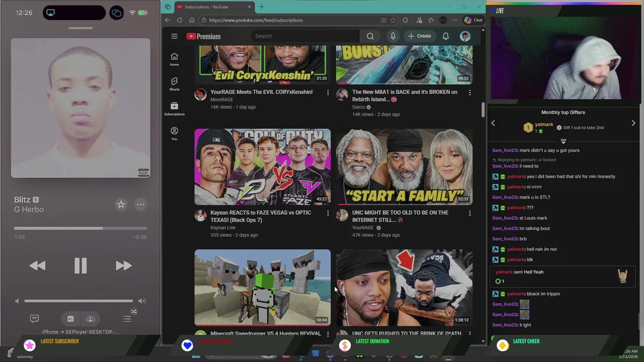644x362 pixels.
Task: Collapse the gifters leaderboard handle
Action: [563, 141]
